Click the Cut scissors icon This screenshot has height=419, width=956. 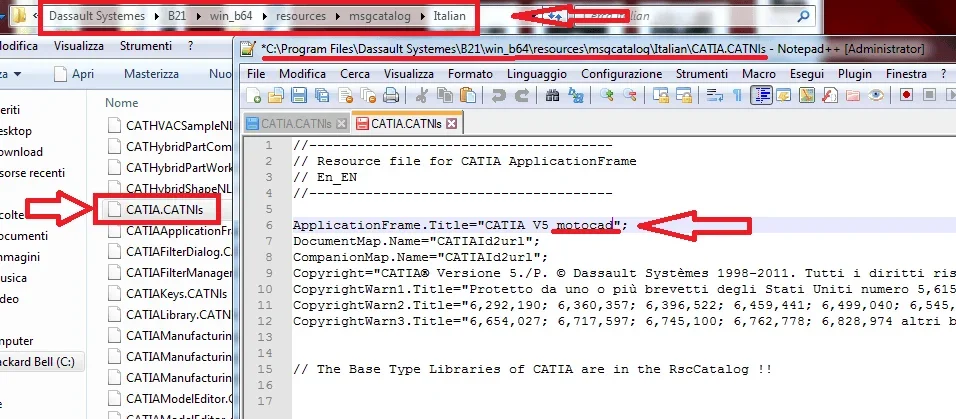click(420, 95)
